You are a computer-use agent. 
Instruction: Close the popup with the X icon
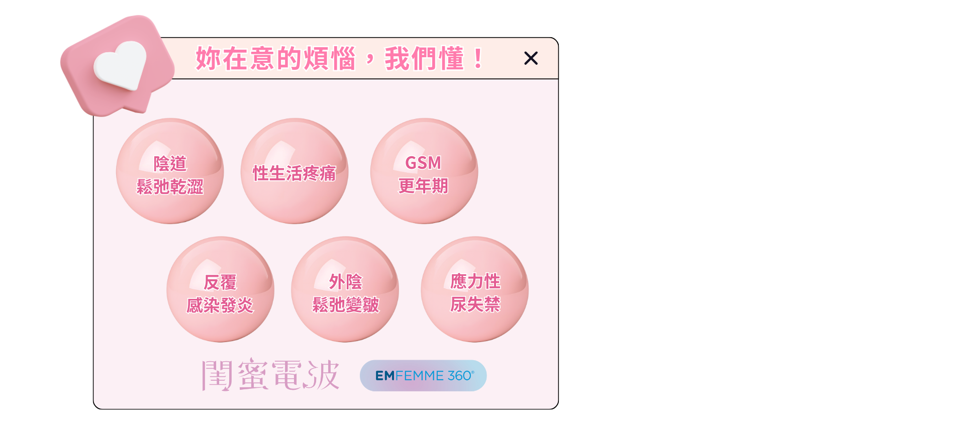click(x=531, y=58)
